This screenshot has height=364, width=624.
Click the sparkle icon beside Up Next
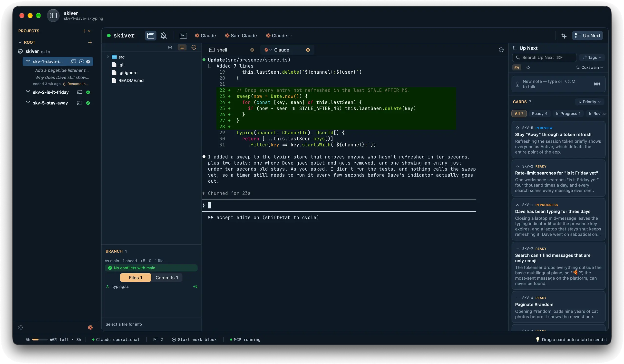point(564,36)
